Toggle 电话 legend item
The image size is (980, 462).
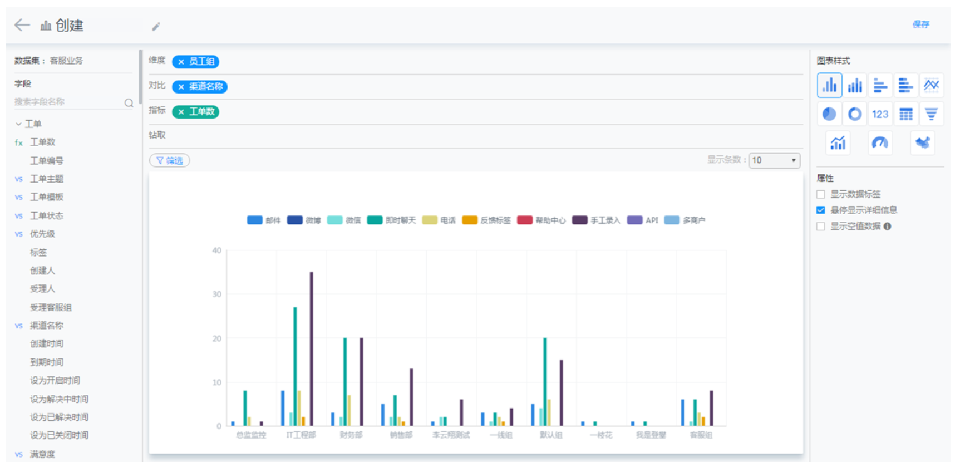tap(439, 220)
